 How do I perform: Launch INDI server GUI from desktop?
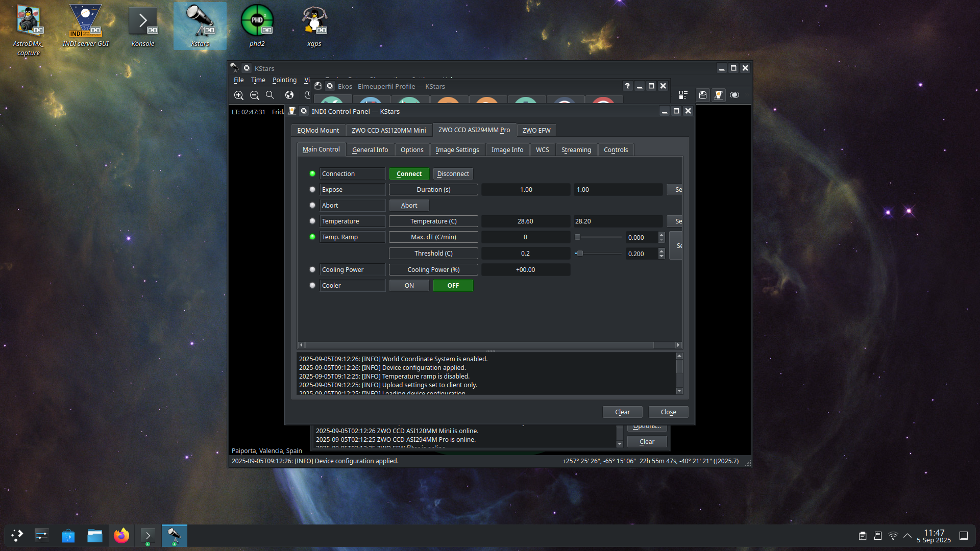point(85,26)
